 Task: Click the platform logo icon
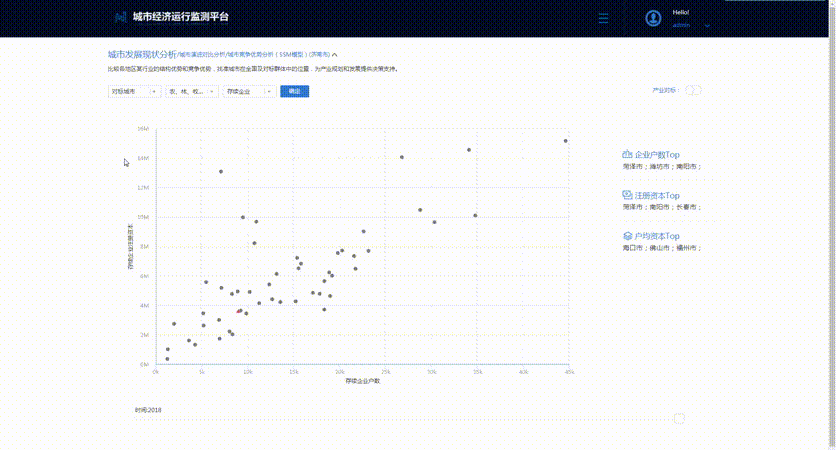pyautogui.click(x=121, y=17)
